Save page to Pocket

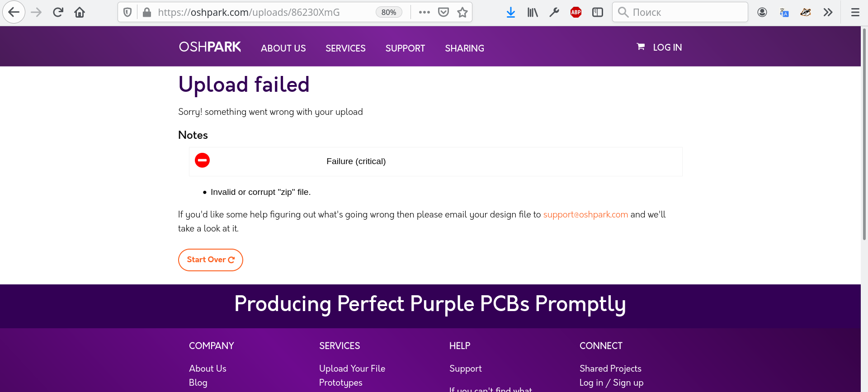[x=443, y=12]
